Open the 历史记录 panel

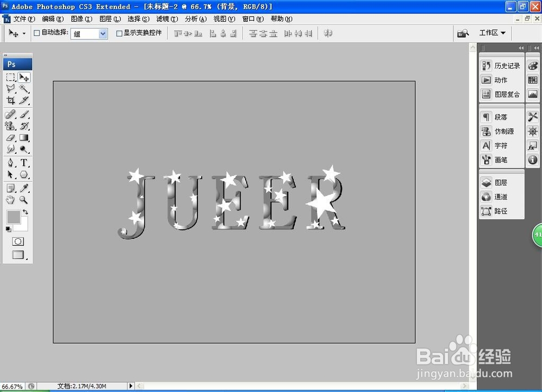[x=501, y=66]
